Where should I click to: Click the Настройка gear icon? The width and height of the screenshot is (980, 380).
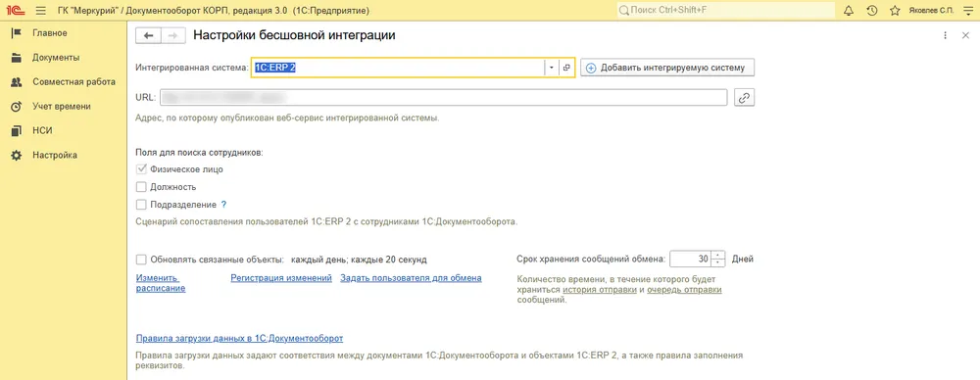point(17,155)
